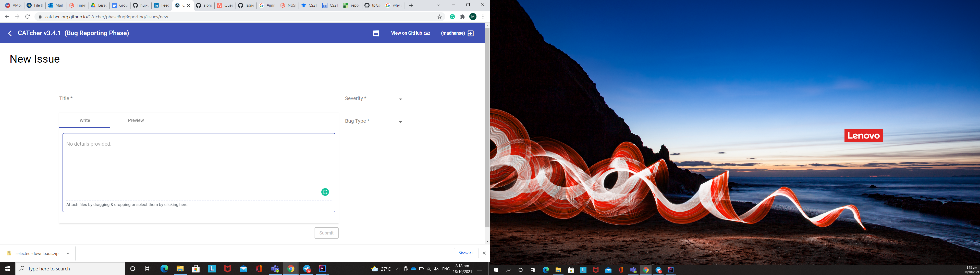Click View on GitHub link
The height and width of the screenshot is (275, 980).
click(x=410, y=33)
